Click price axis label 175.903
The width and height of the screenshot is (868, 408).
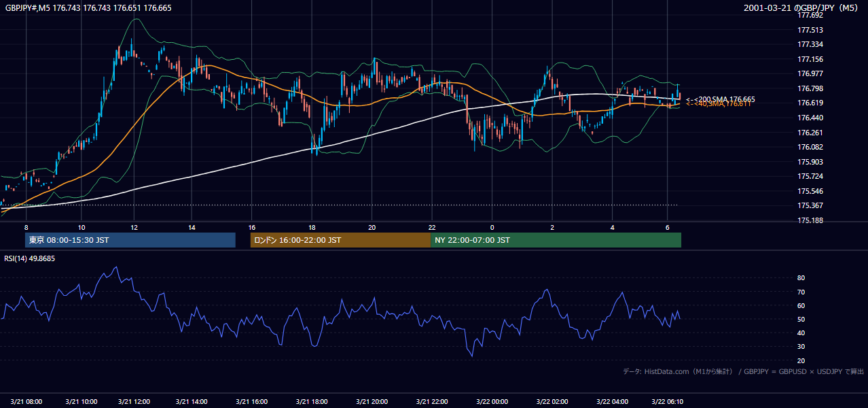point(810,162)
